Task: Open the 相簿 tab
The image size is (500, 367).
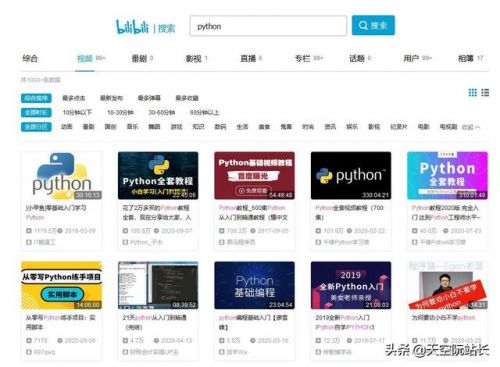Action: 466,59
